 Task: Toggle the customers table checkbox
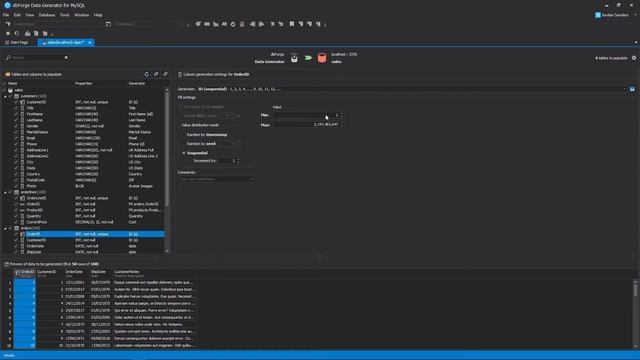click(11, 96)
